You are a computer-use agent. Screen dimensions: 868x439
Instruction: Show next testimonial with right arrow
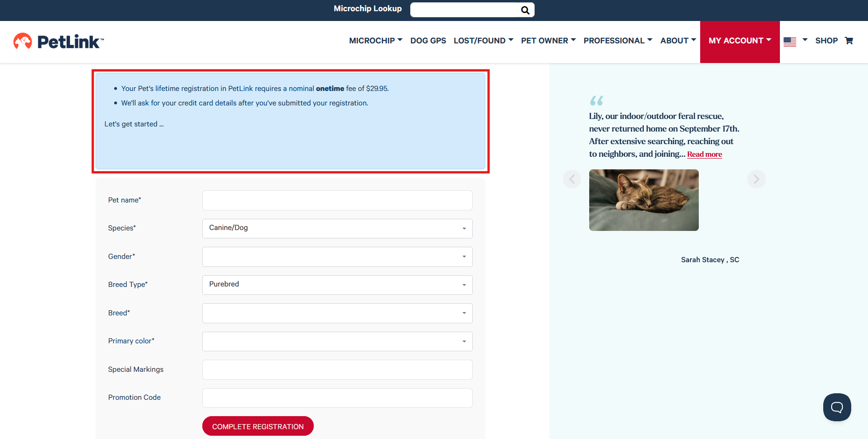[756, 179]
